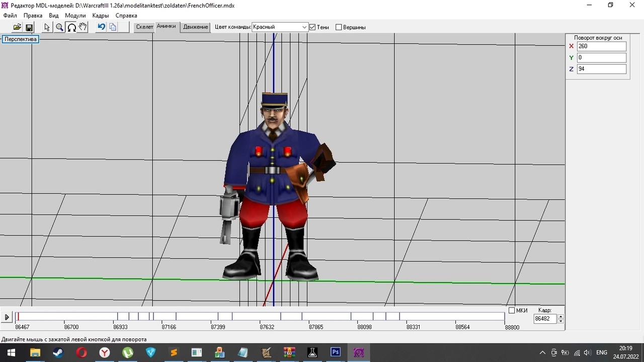Open Sublime Text from the taskbar

click(174, 352)
